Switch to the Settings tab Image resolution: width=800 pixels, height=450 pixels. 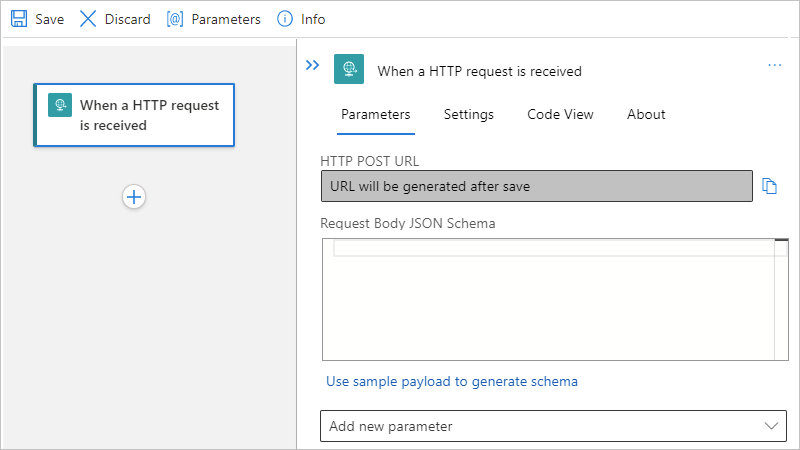coord(469,115)
